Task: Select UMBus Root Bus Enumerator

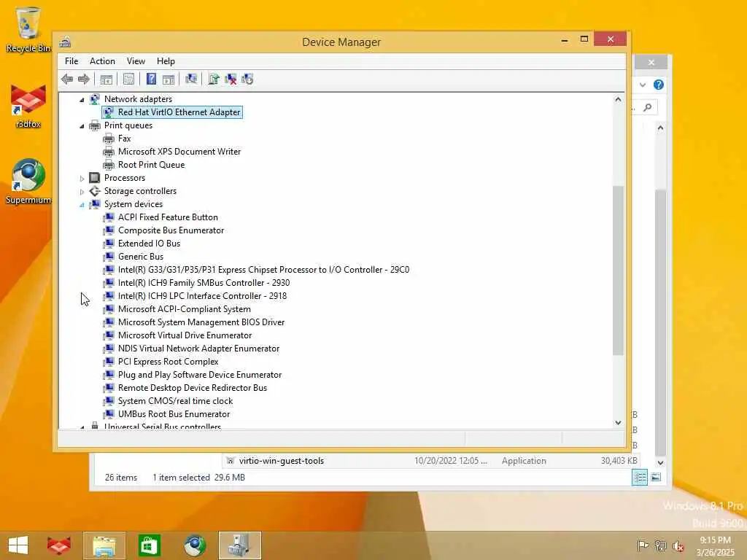Action: point(174,414)
